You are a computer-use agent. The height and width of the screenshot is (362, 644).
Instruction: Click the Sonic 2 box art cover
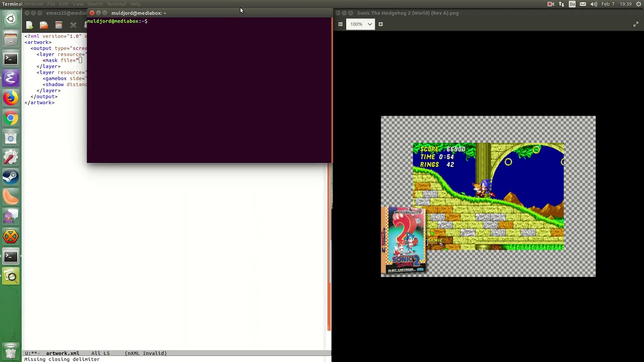(x=404, y=241)
